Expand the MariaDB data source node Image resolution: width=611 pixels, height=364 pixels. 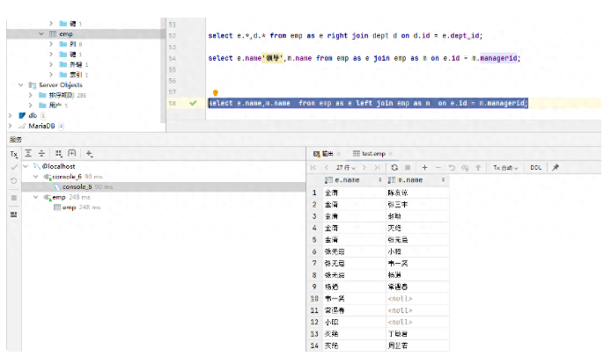click(x=11, y=126)
